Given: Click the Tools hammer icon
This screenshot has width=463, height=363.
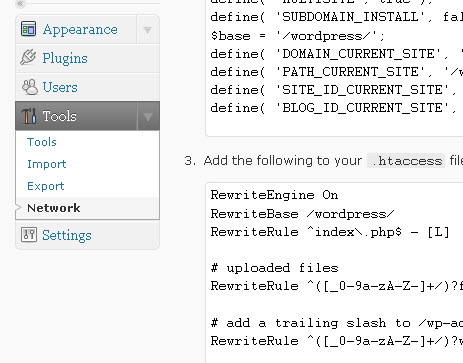Looking at the screenshot, I should tap(29, 116).
